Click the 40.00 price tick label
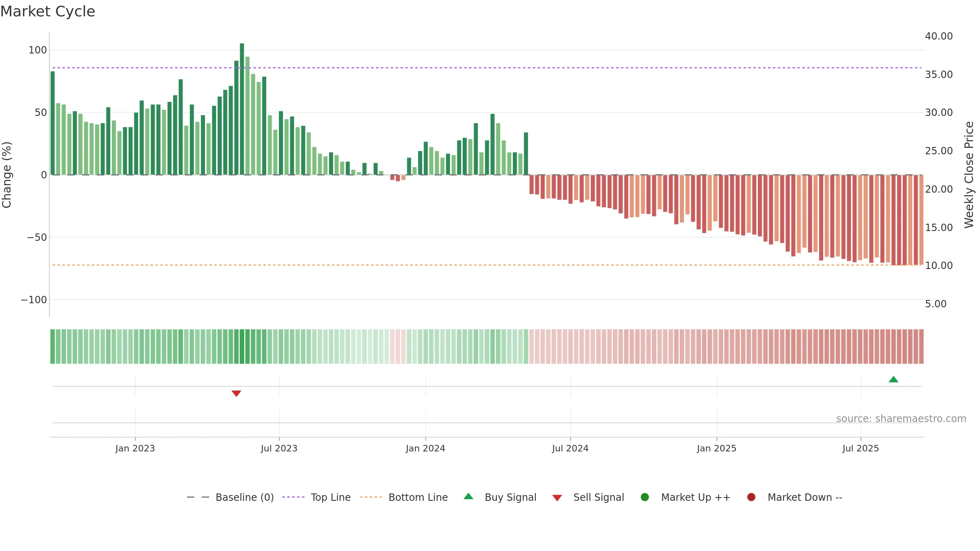The height and width of the screenshot is (551, 980). pos(939,36)
